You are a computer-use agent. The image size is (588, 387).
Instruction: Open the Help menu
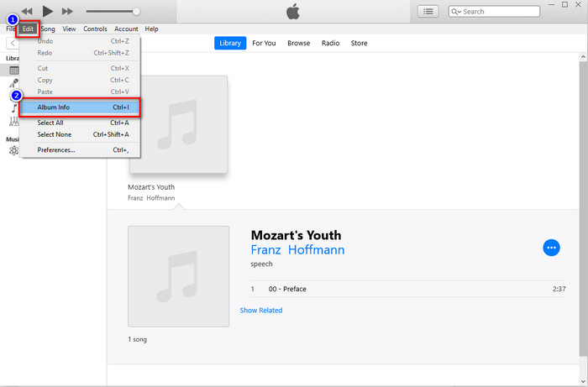(x=151, y=29)
